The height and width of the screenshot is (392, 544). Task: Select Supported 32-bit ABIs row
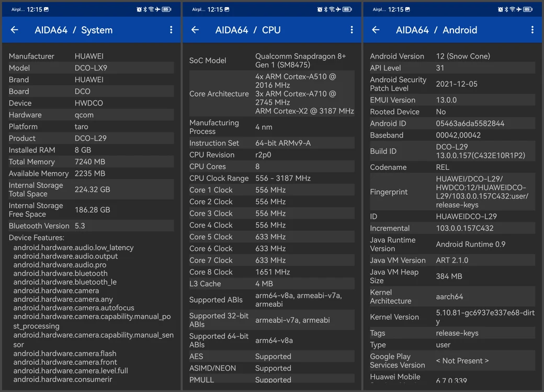tap(272, 320)
